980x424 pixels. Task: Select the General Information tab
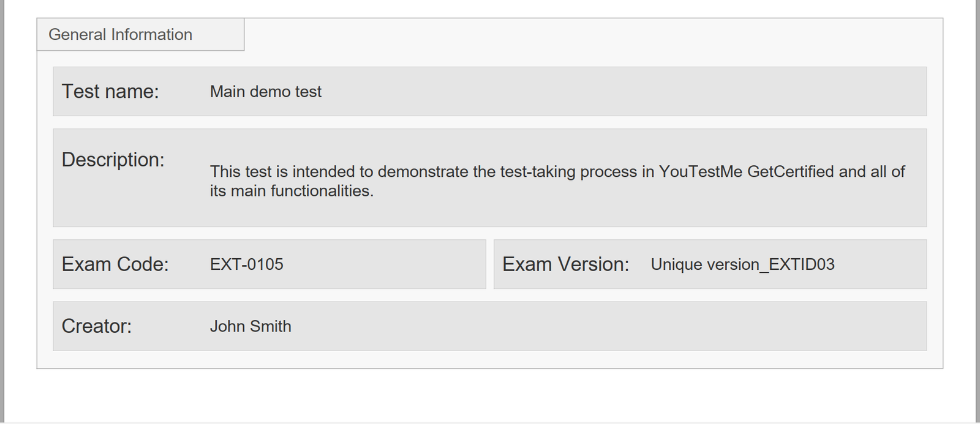[x=121, y=35]
